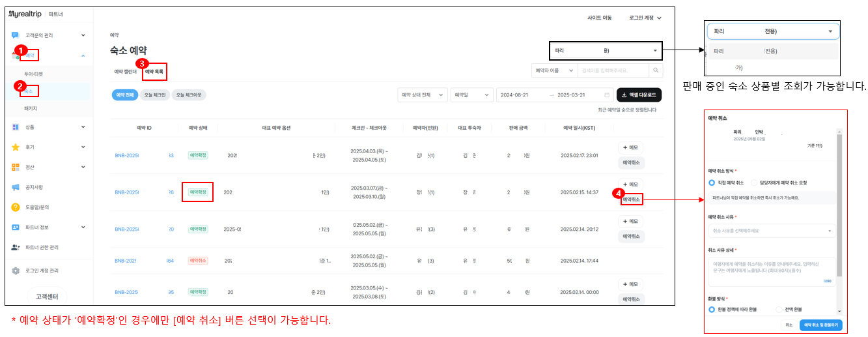The image size is (868, 337).
Task: Click the 예약 취소 및 환불하기 button
Action: (821, 325)
